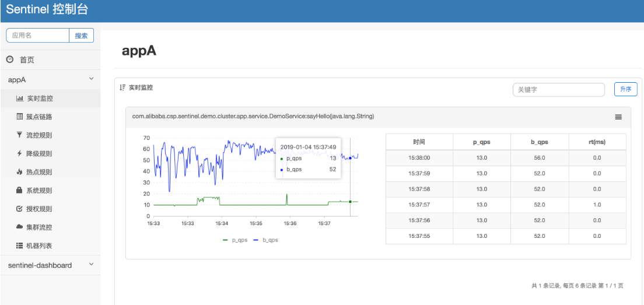Click the 15:38:00 time cell
Image resolution: width=644 pixels, height=305 pixels.
coord(419,157)
